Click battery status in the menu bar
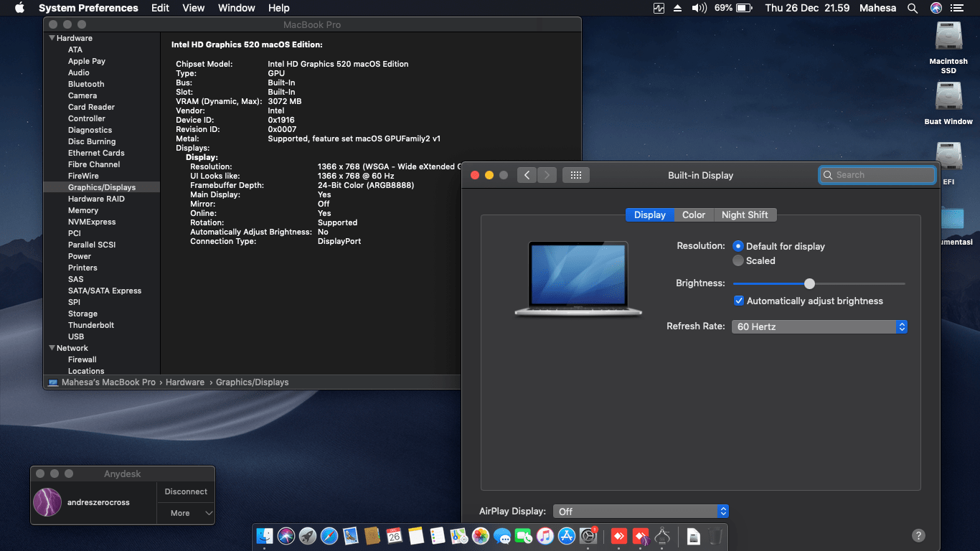980x551 pixels. click(732, 8)
